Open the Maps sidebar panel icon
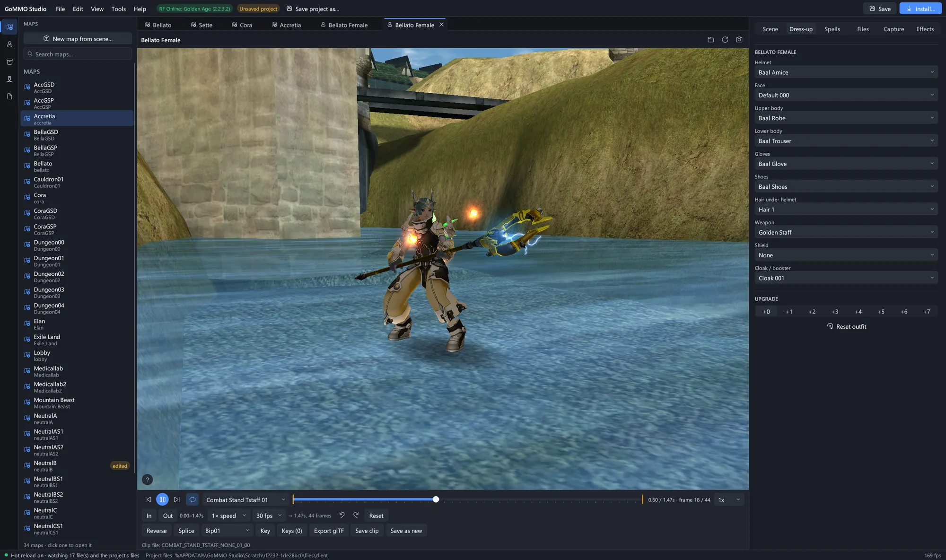 [x=9, y=27]
